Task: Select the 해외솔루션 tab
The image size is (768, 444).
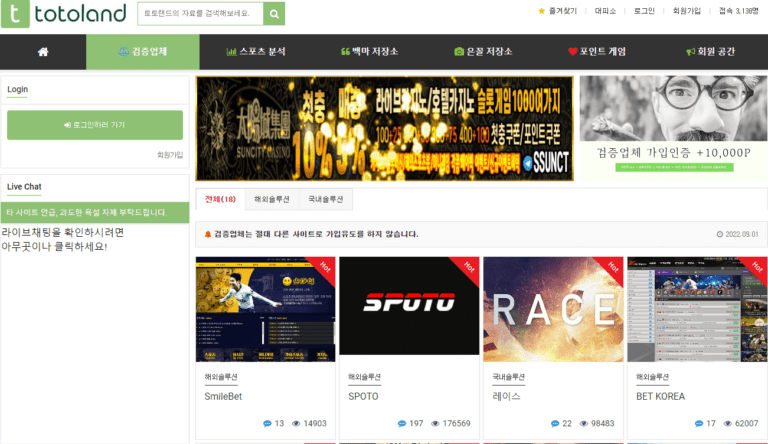Action: [x=272, y=199]
